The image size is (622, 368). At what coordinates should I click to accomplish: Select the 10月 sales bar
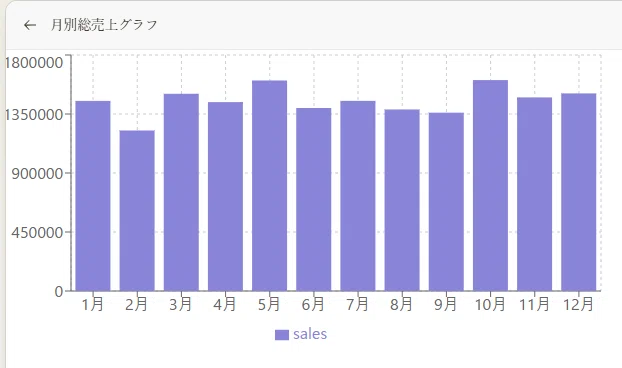[x=490, y=186]
